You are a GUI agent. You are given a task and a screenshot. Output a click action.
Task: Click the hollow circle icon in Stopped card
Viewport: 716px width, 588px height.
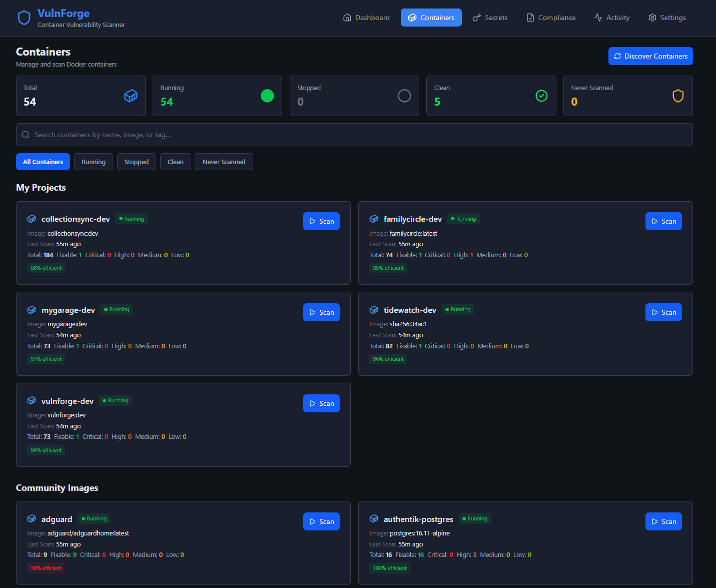(404, 96)
